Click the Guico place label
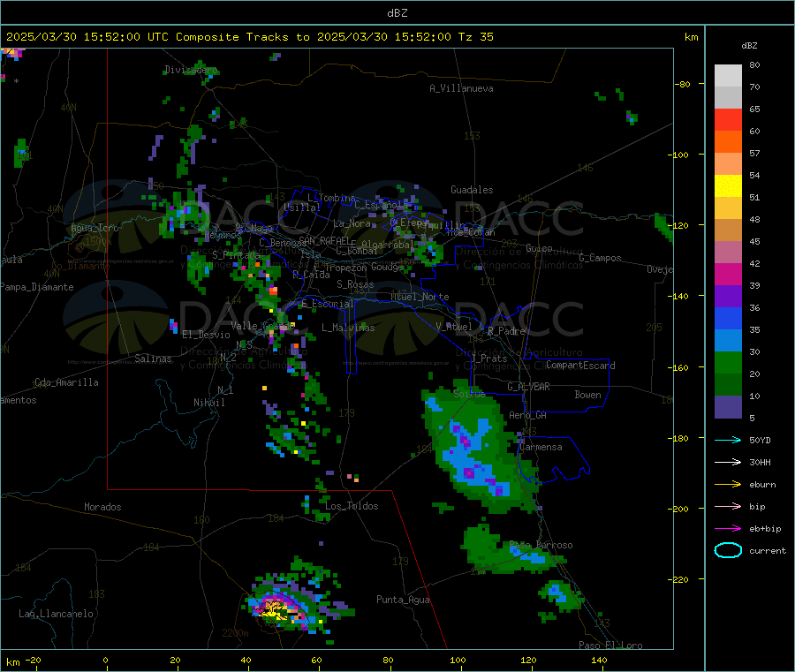This screenshot has height=672, width=795. point(539,248)
